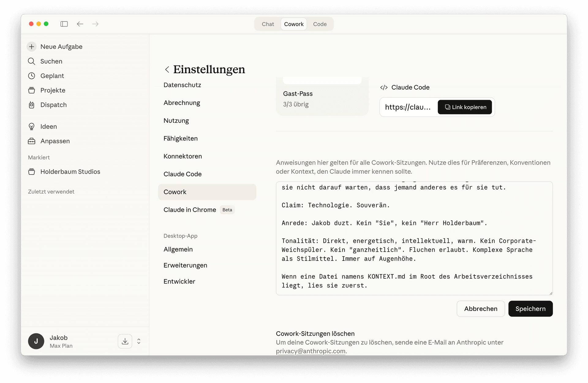Click the Ideen lightbulb icon
The image size is (588, 383).
(x=32, y=126)
